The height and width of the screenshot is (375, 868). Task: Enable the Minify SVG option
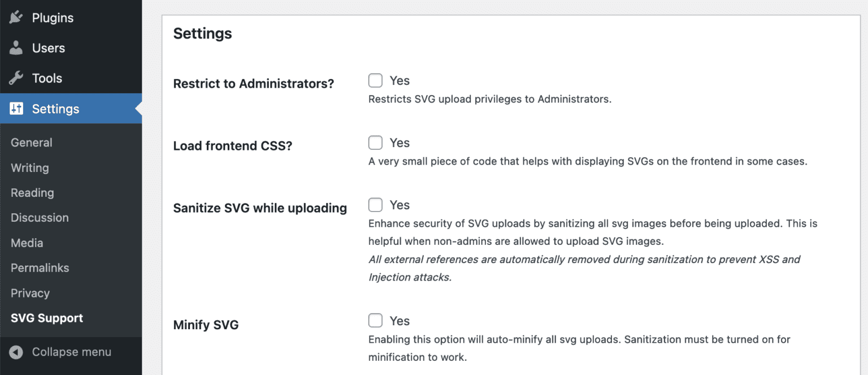375,321
